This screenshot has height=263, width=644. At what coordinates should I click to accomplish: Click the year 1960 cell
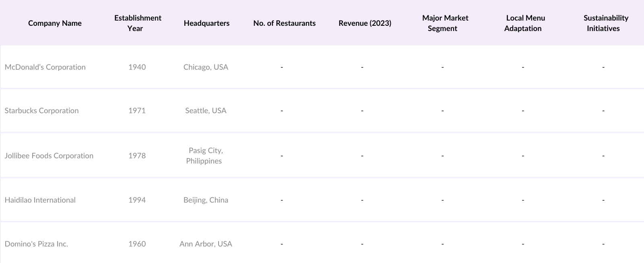click(137, 244)
